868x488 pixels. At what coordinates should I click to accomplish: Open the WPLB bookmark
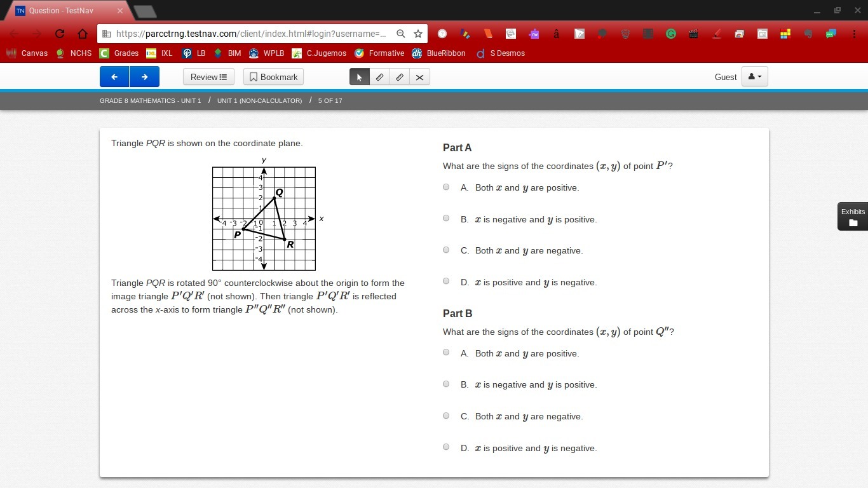[266, 53]
